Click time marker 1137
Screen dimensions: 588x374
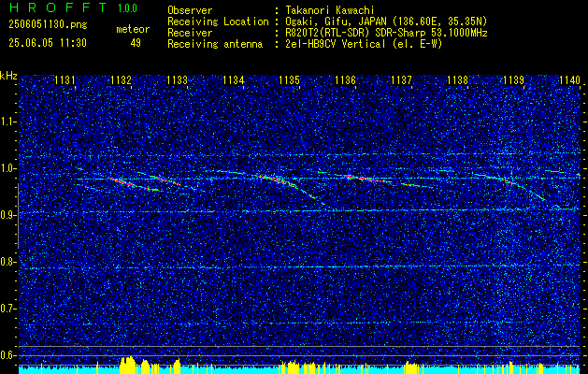(x=402, y=79)
